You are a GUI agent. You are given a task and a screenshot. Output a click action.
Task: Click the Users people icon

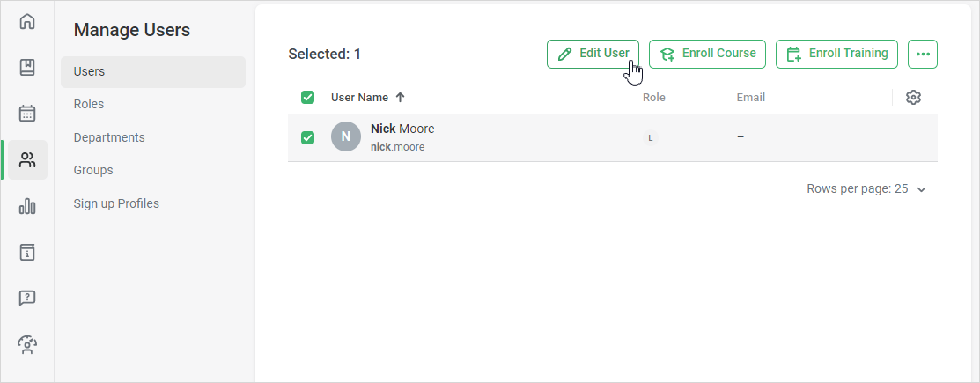point(27,159)
